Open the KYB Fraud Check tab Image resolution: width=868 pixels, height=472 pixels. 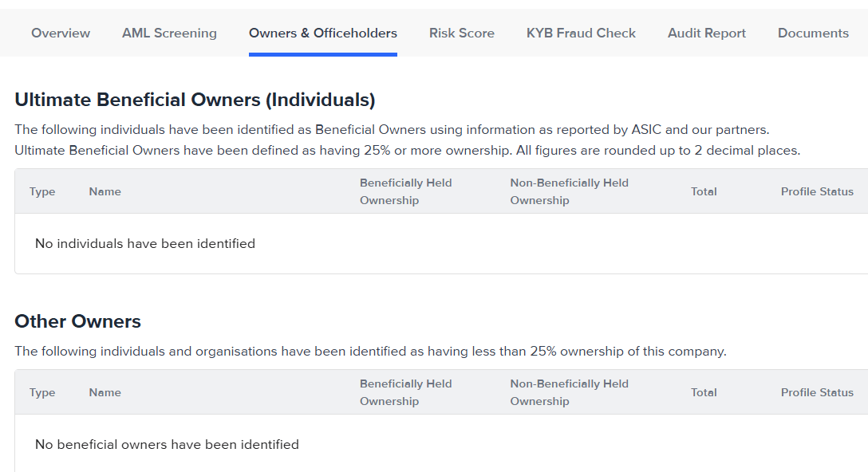pos(581,33)
